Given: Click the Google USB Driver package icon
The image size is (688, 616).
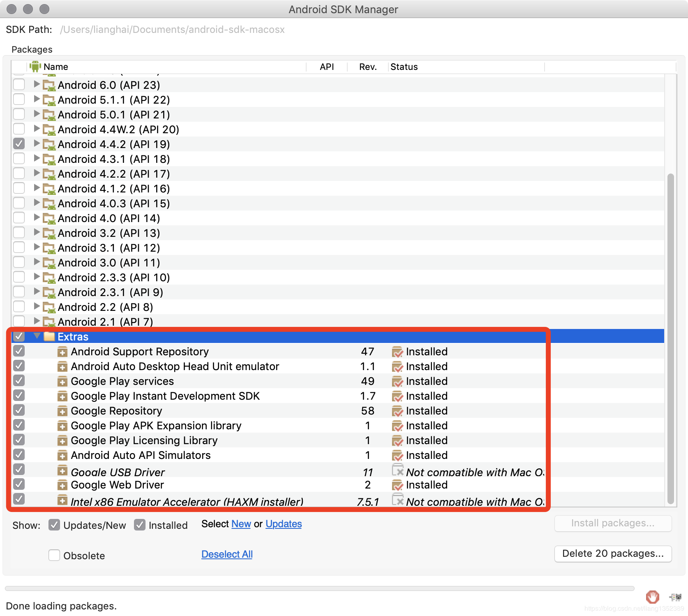Looking at the screenshot, I should point(62,470).
